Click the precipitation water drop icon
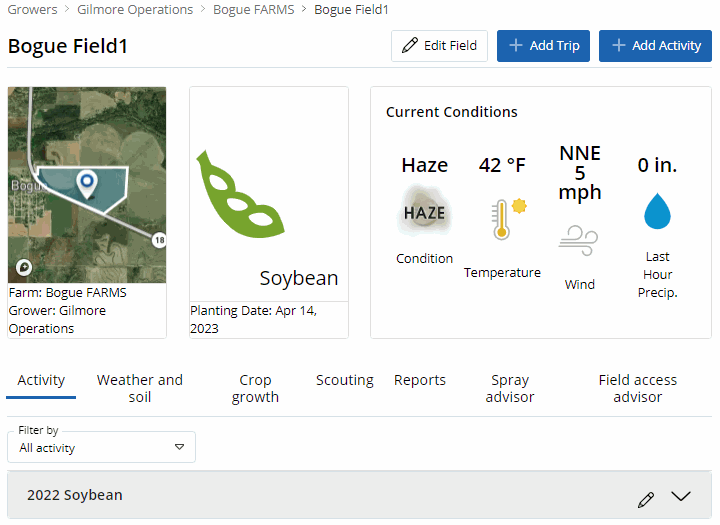720x525 pixels. point(657,211)
